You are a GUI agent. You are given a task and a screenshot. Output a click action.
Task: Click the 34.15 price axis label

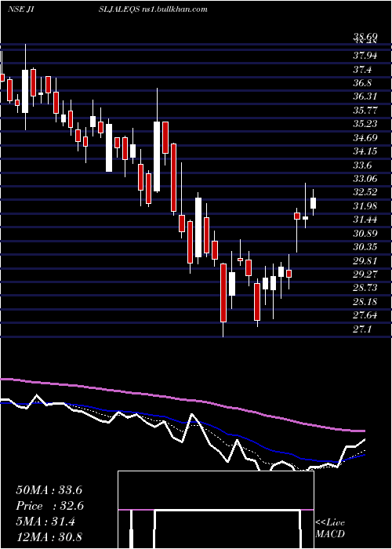click(x=365, y=151)
